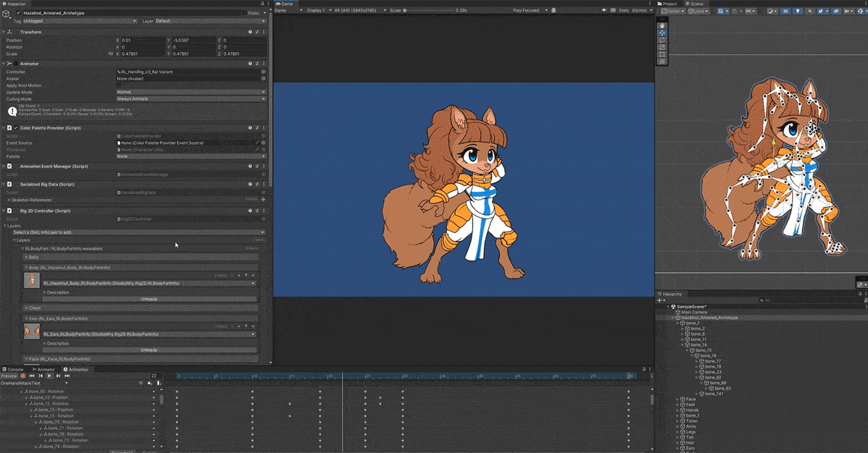Open Gizmos in Game view
The height and width of the screenshot is (453, 868).
point(640,11)
